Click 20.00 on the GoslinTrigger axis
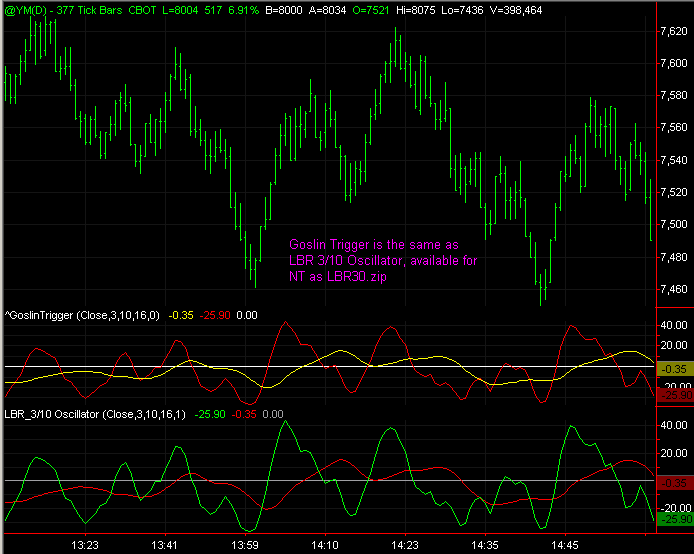 point(674,346)
